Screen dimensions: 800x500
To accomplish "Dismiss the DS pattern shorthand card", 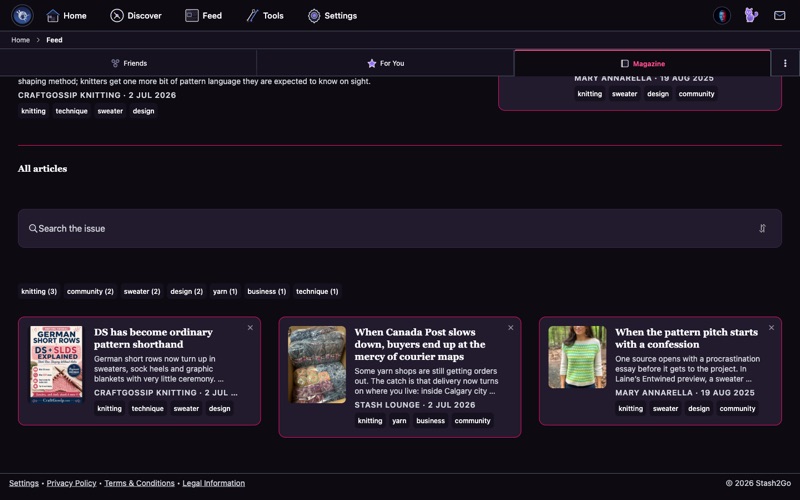I will coord(250,328).
